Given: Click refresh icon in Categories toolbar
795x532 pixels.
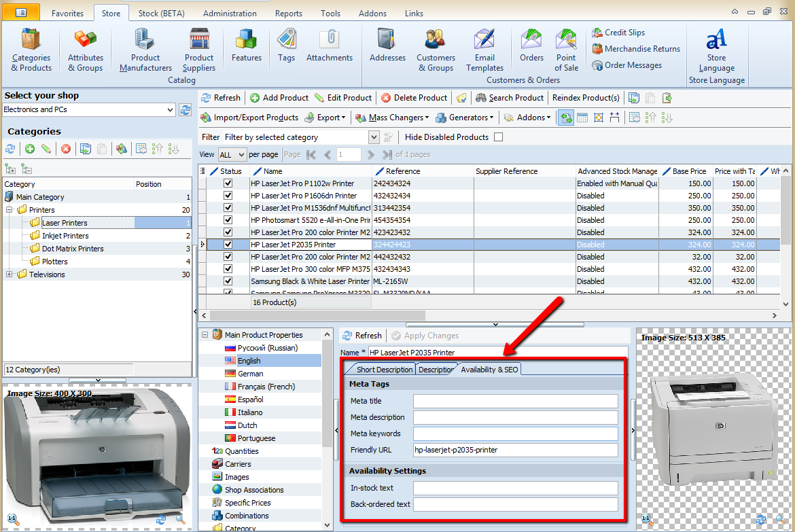Looking at the screenshot, I should point(11,149).
